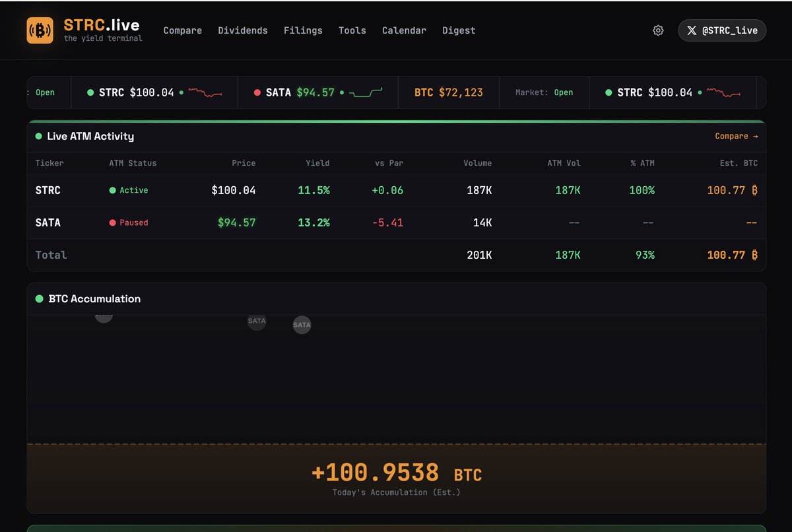Click the Active ATM status of STRC
Viewport: 792px width, 532px height.
(x=129, y=190)
